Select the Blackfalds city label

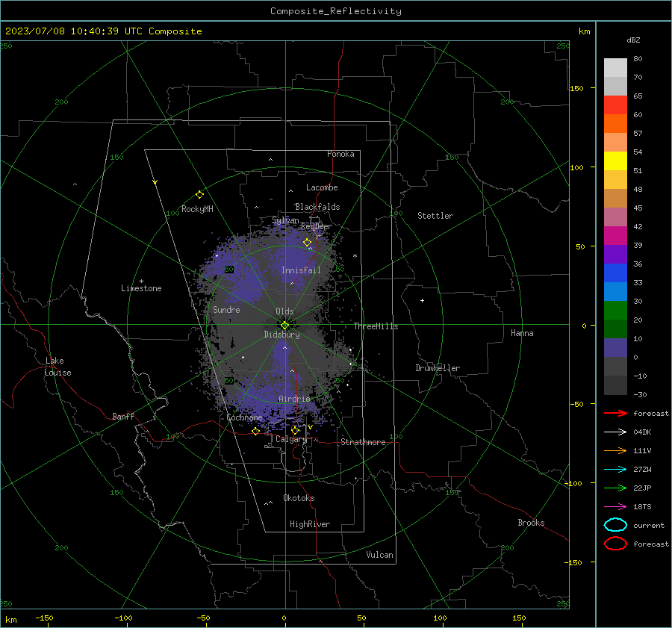317,207
